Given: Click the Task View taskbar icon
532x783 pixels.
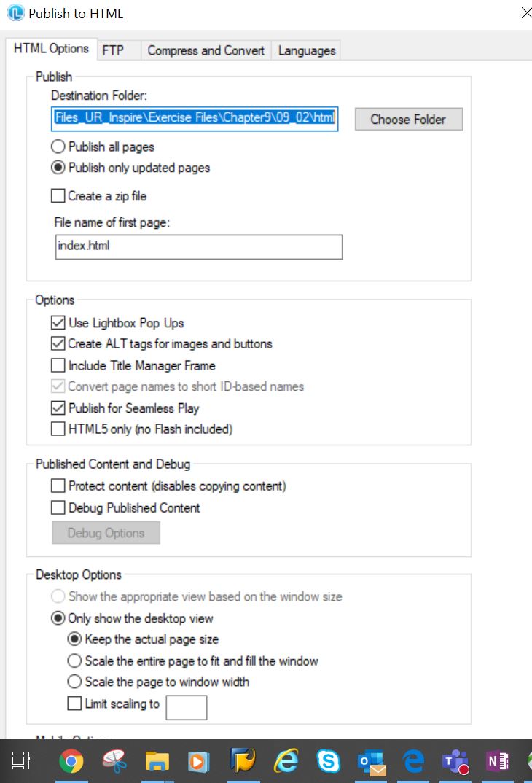Looking at the screenshot, I should tap(21, 761).
